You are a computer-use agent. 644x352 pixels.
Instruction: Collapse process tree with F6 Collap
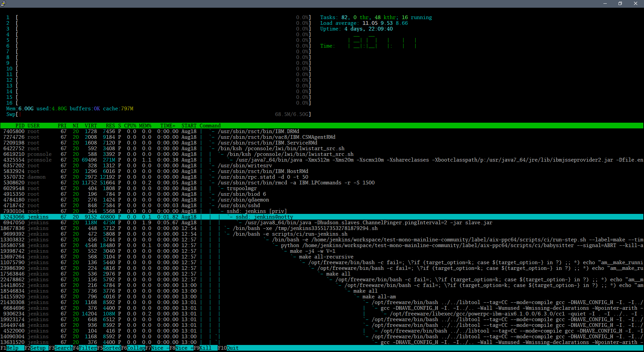133,348
